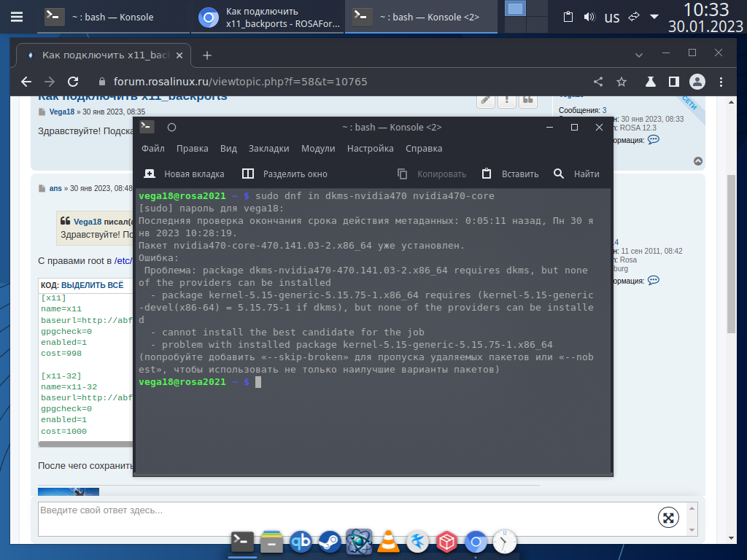Jump to top arrow in first post
Screen dimensions: 747x560
tap(698, 161)
